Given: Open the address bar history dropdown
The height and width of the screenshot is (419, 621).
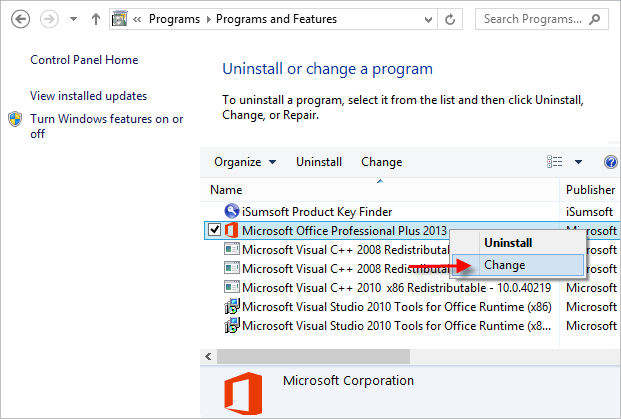Looking at the screenshot, I should (x=428, y=19).
